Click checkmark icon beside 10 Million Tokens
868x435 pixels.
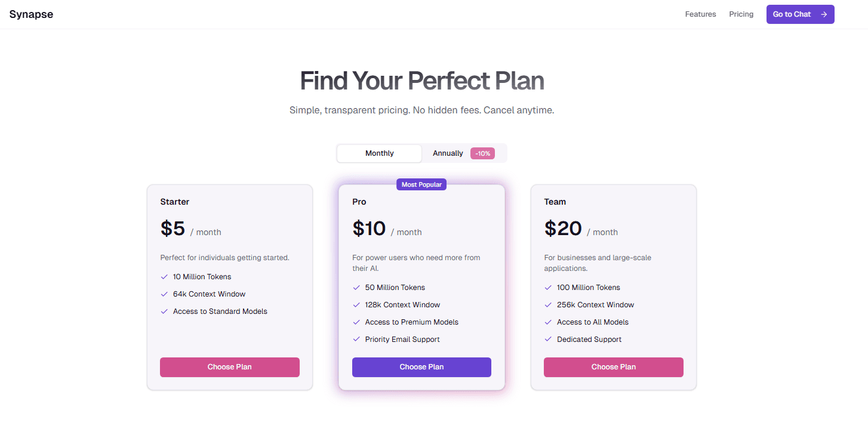[164, 277]
